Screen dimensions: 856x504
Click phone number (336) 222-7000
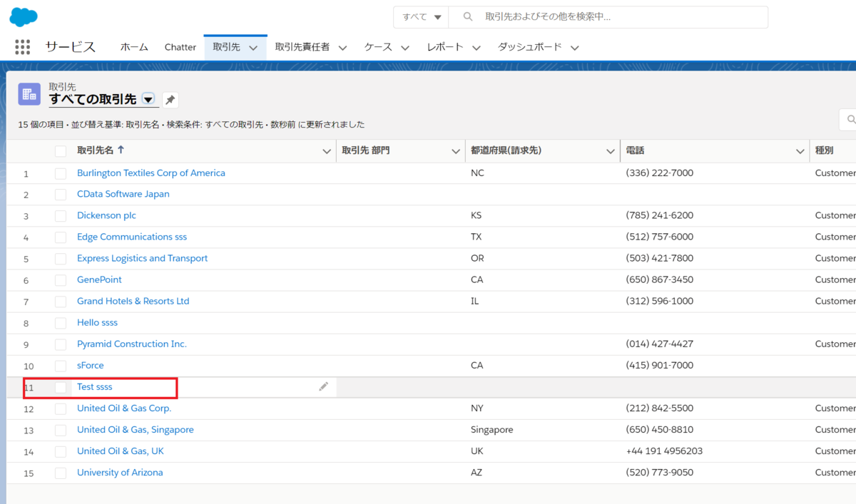point(659,173)
